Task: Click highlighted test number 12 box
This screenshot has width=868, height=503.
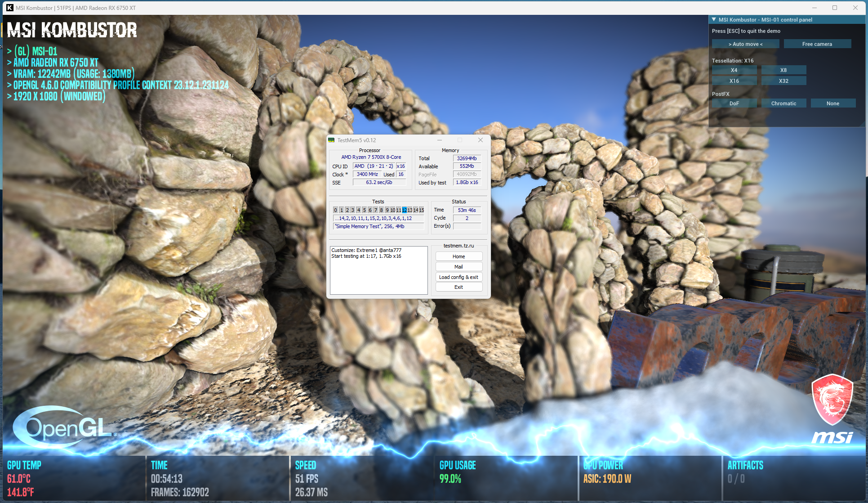Action: click(404, 210)
